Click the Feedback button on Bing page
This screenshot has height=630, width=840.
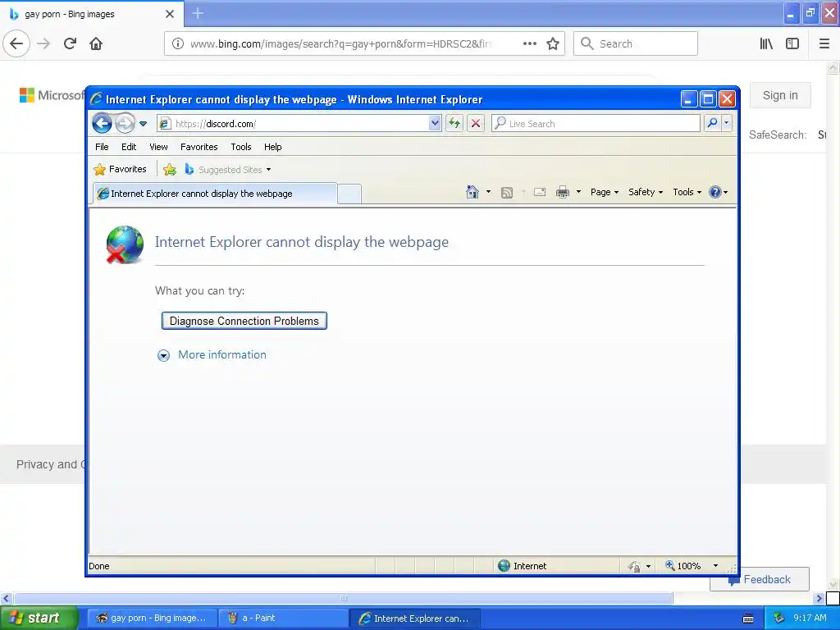pos(760,579)
